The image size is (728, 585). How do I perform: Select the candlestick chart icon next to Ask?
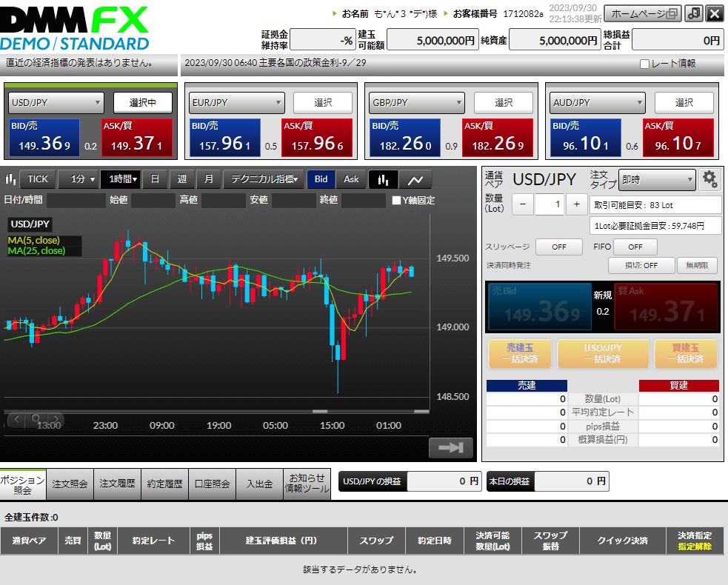(x=382, y=179)
